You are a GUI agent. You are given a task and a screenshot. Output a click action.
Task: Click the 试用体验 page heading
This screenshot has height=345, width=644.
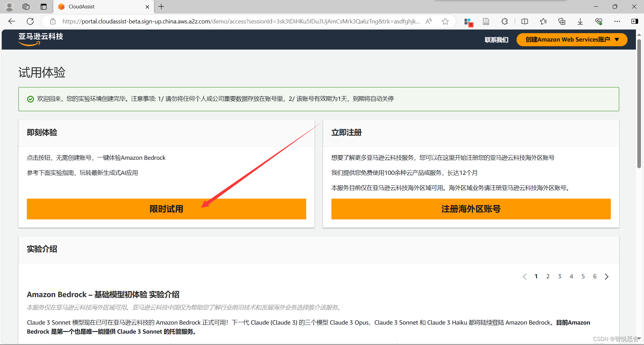point(42,72)
